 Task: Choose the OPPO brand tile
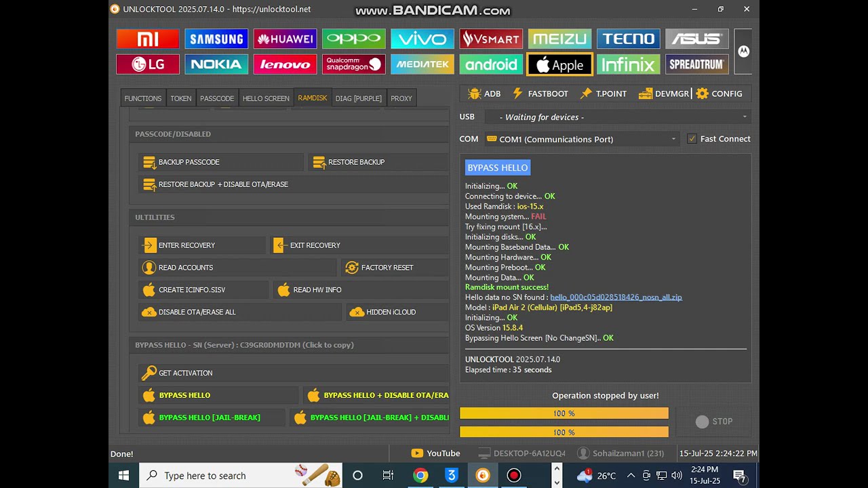(353, 39)
